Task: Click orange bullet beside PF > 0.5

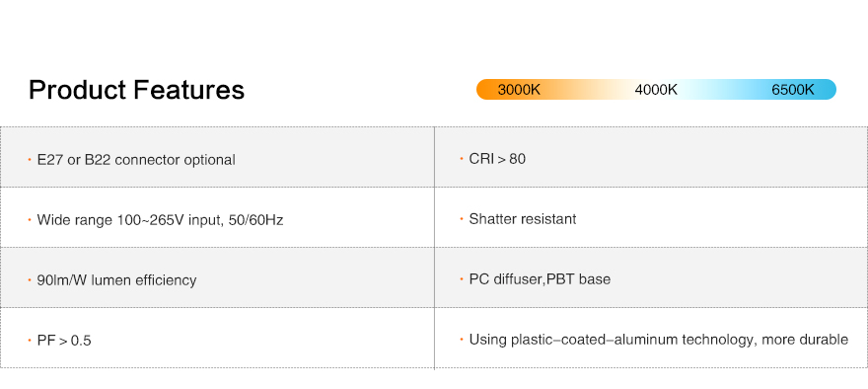Action: (x=30, y=340)
